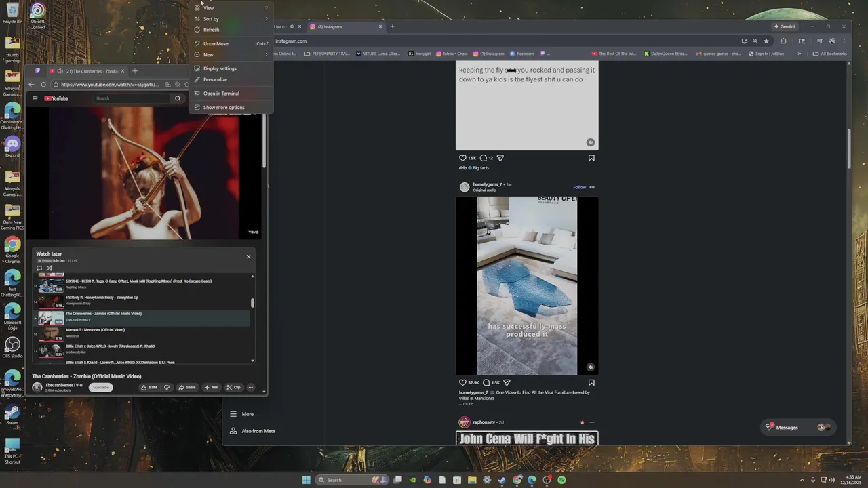
Task: Show more bookmarks with chevron overflow
Action: [x=799, y=54]
